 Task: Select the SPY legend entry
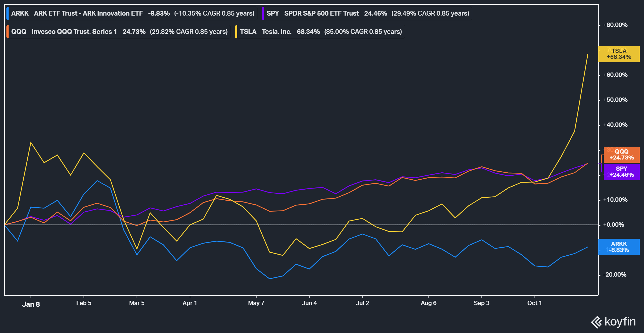tap(367, 13)
